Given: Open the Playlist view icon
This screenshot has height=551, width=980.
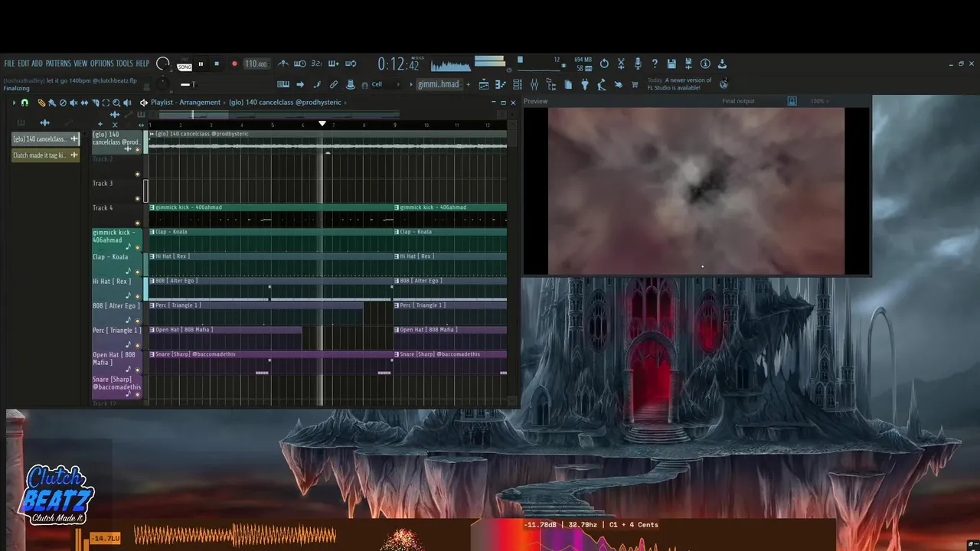Looking at the screenshot, I should click(484, 84).
